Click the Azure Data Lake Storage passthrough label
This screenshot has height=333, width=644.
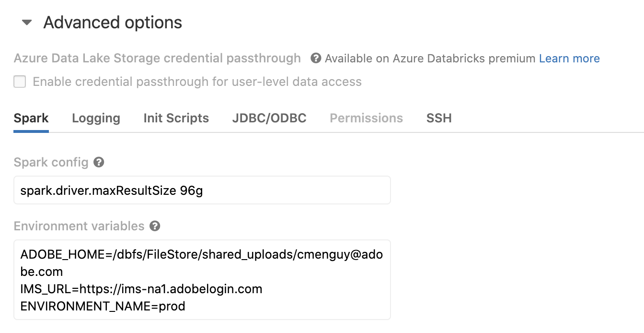click(157, 59)
